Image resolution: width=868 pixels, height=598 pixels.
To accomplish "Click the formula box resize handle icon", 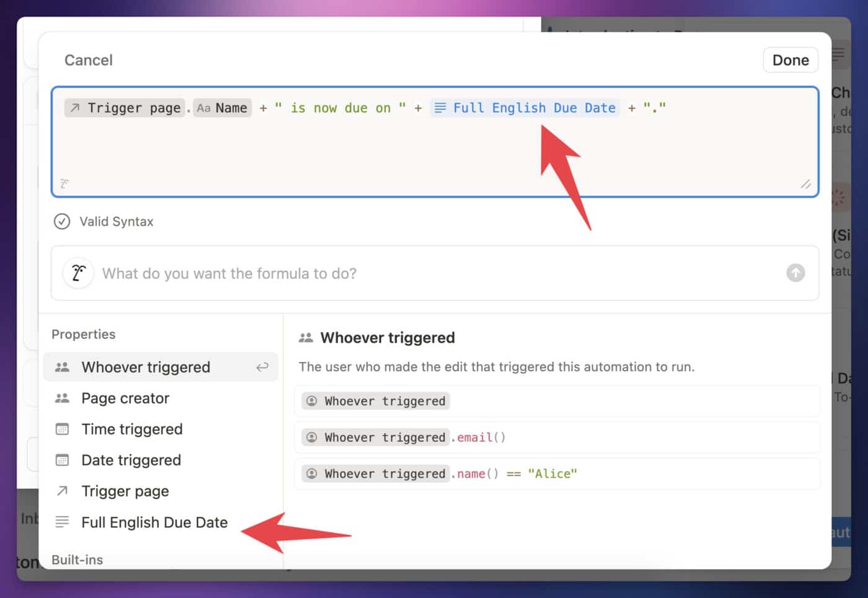I will pyautogui.click(x=805, y=184).
